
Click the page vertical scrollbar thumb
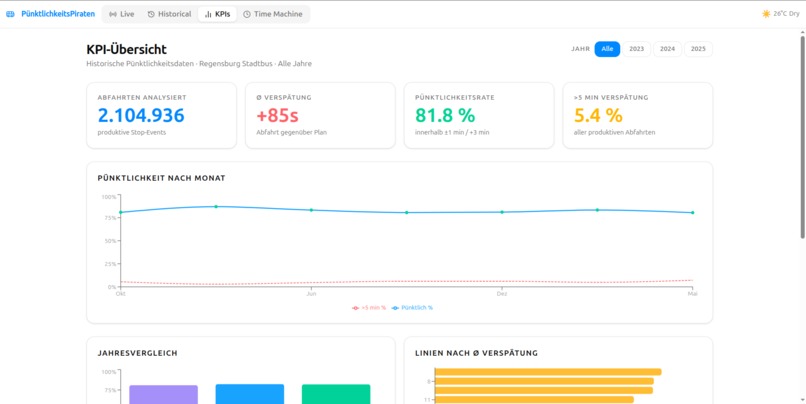tap(802, 137)
